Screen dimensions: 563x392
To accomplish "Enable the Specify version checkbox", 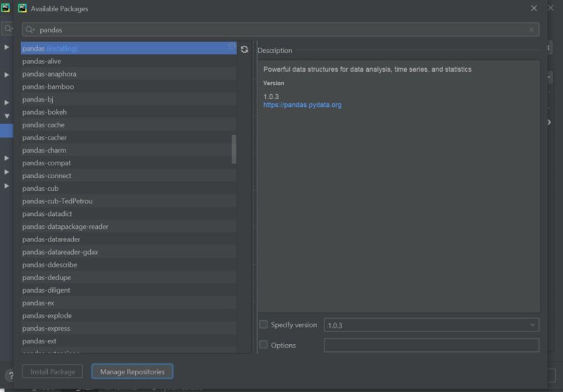I will pyautogui.click(x=263, y=324).
